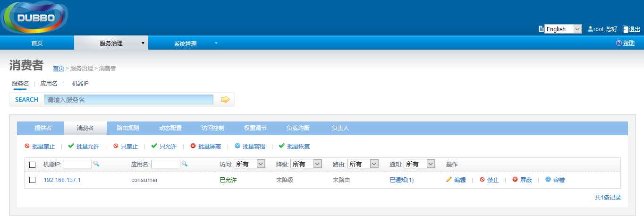644x217 pixels.
Task: Click the 未路由 status text
Action: coord(341,180)
